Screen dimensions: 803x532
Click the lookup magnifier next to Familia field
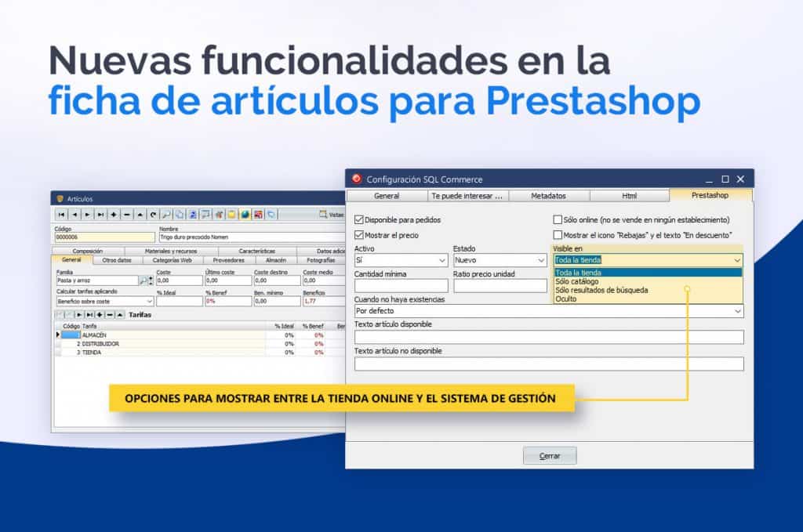(144, 280)
